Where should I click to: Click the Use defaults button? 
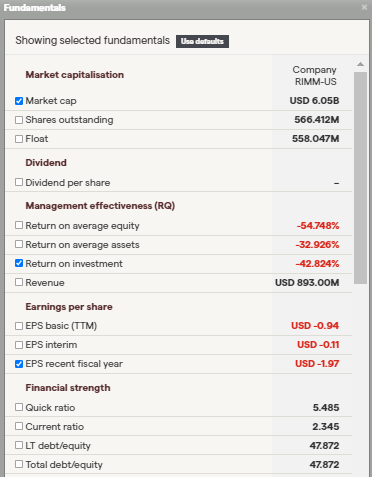click(x=202, y=41)
